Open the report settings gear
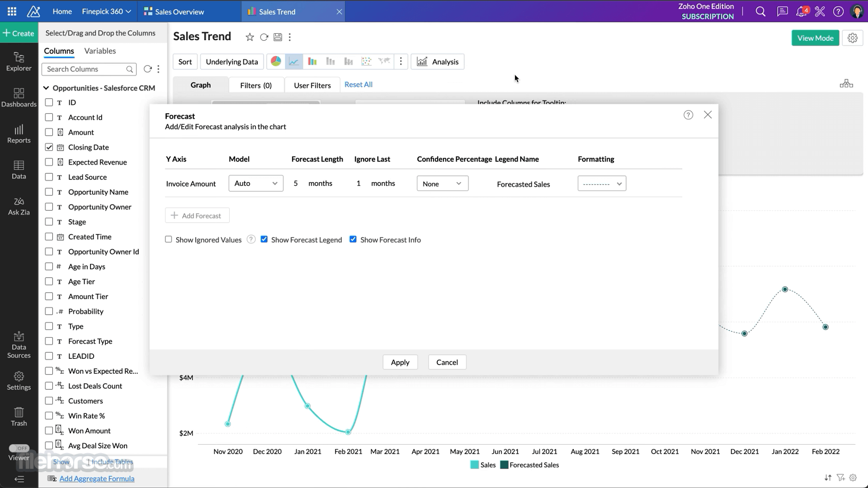This screenshot has height=488, width=868. click(853, 38)
